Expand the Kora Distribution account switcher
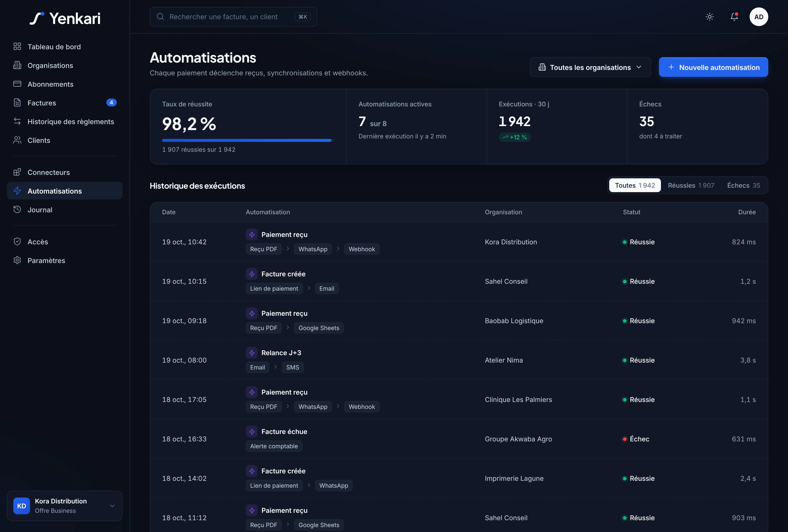The image size is (788, 532). (x=65, y=506)
